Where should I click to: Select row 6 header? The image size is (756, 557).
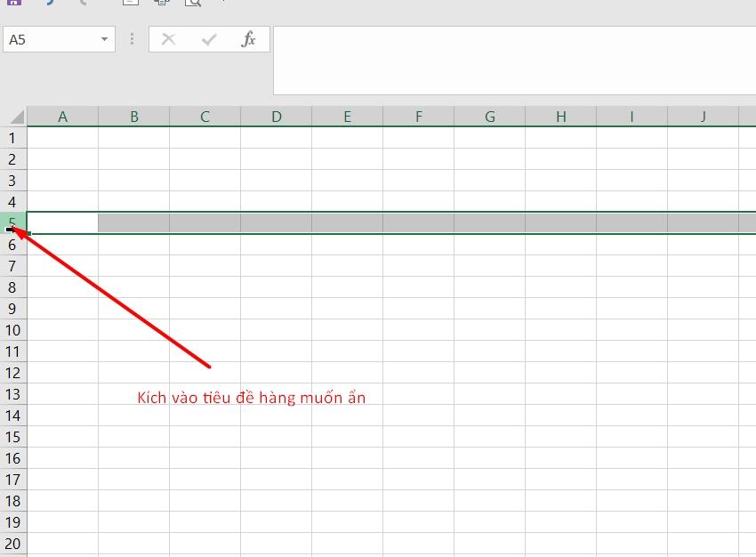pos(13,245)
